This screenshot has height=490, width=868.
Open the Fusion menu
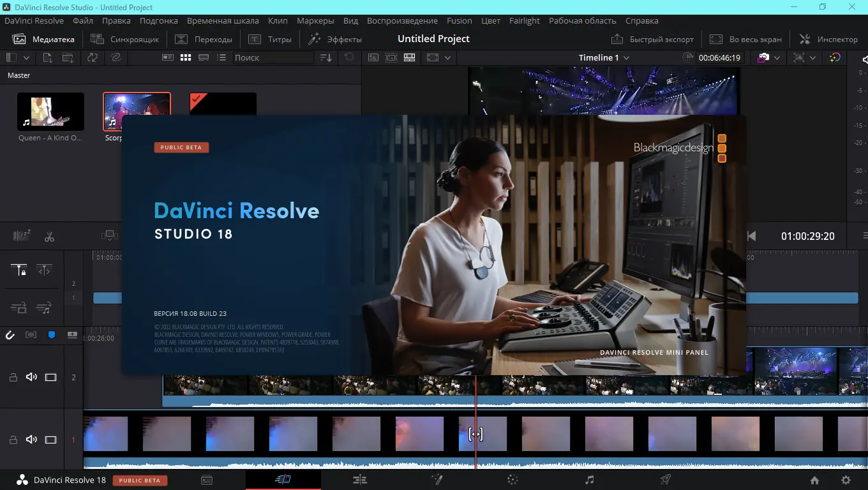click(459, 20)
